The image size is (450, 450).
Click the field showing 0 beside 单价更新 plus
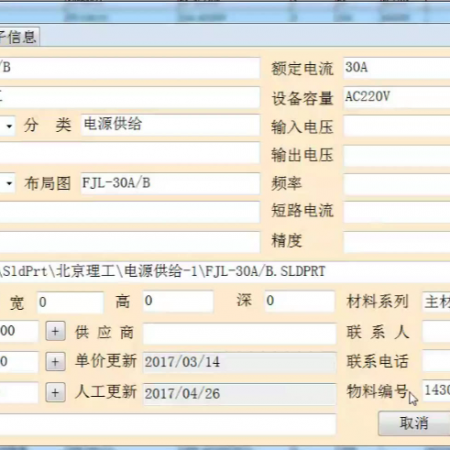[x=19, y=362]
